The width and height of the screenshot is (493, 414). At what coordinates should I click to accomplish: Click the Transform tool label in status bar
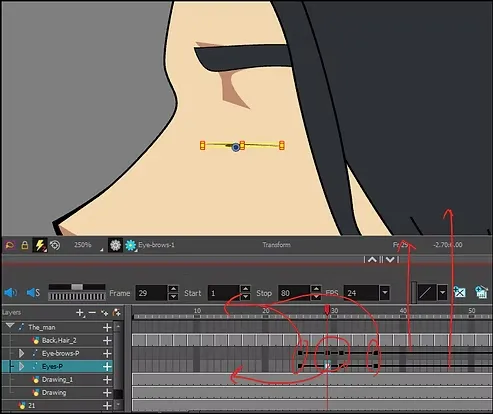pyautogui.click(x=276, y=245)
